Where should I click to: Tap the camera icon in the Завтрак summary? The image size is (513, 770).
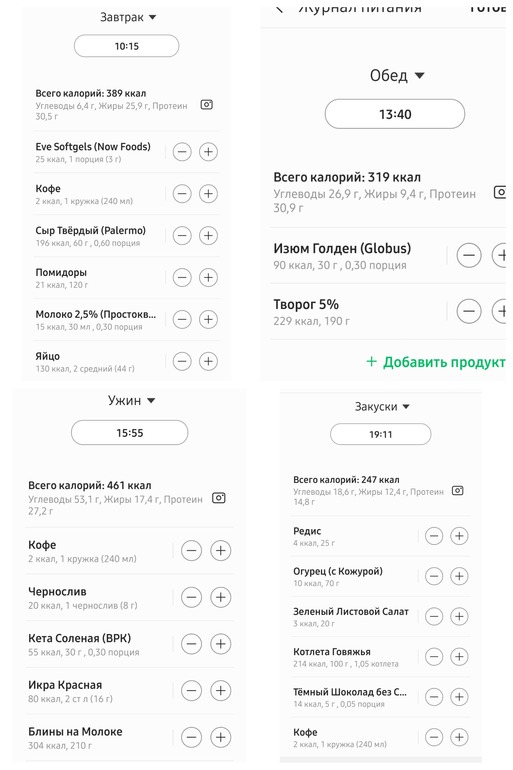(207, 105)
